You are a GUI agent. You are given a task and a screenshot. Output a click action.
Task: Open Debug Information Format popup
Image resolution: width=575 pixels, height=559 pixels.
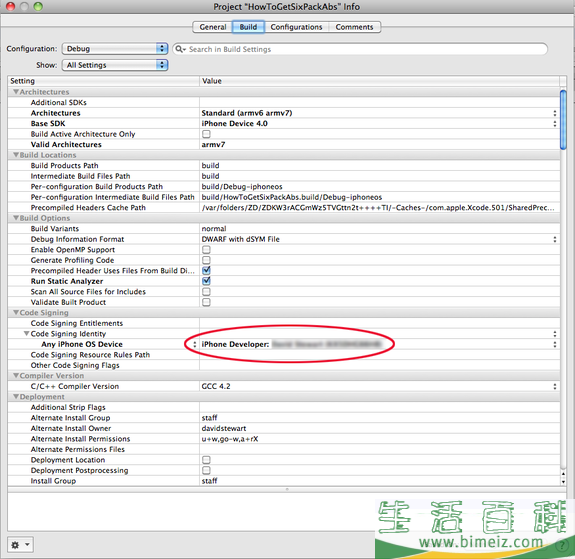tap(555, 239)
